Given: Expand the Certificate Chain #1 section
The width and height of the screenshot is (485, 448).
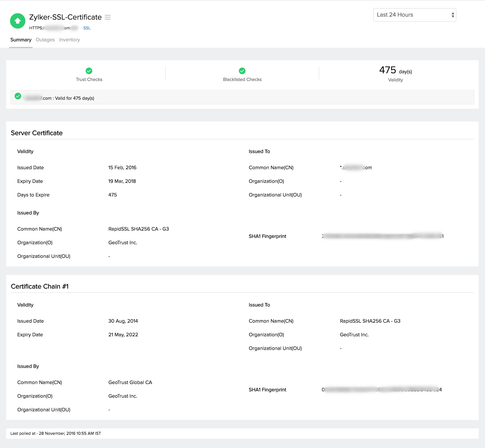Looking at the screenshot, I should click(40, 286).
